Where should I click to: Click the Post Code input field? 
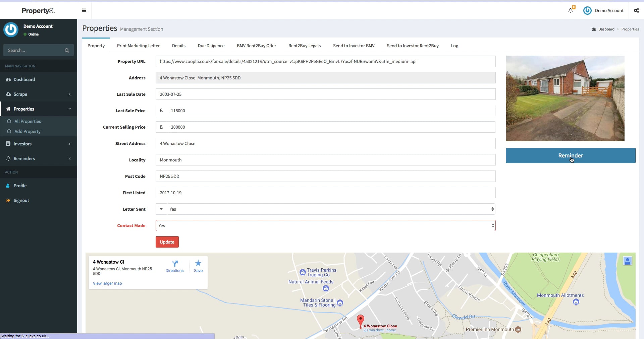coord(326,176)
